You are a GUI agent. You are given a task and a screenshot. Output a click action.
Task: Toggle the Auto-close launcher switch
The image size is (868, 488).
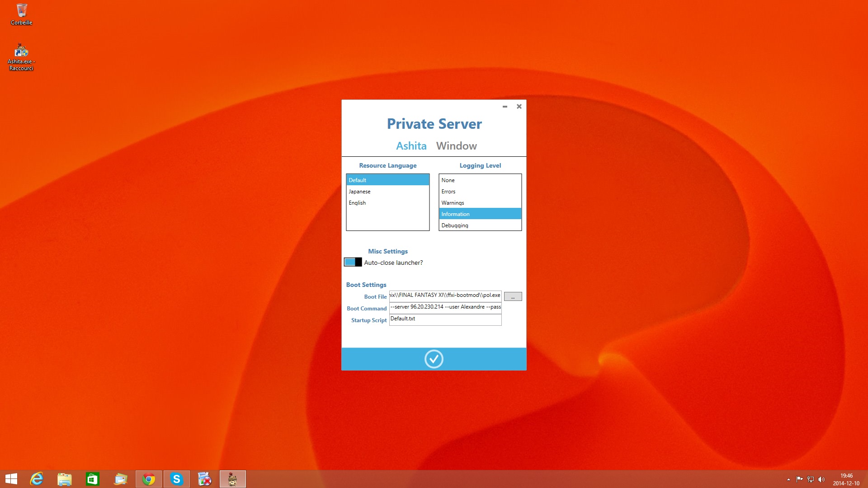coord(353,262)
